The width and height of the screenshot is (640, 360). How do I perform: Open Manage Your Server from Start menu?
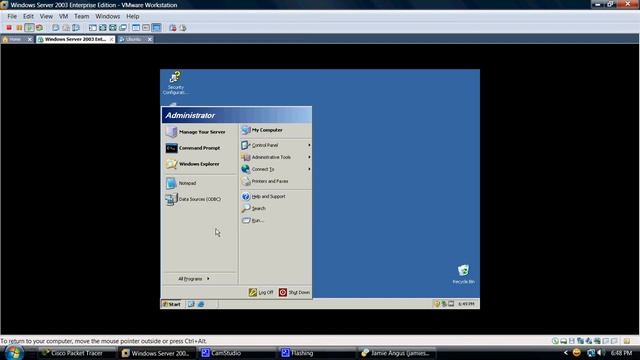pos(200,132)
